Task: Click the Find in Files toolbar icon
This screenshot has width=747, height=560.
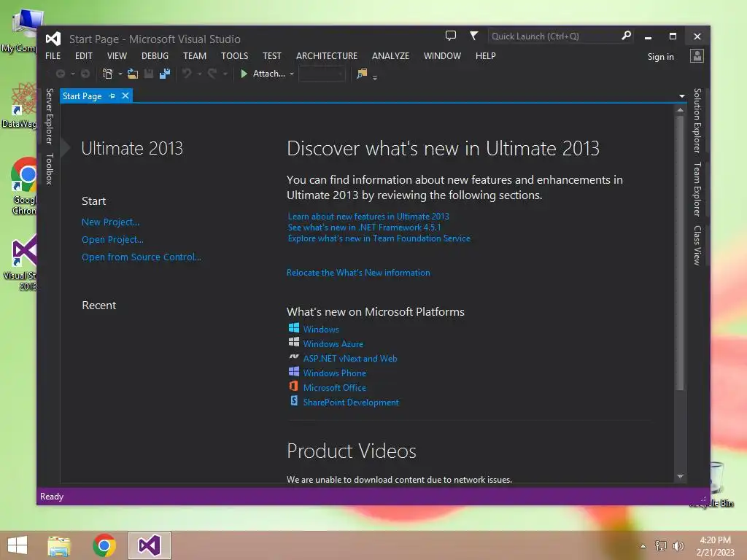Action: pos(362,74)
